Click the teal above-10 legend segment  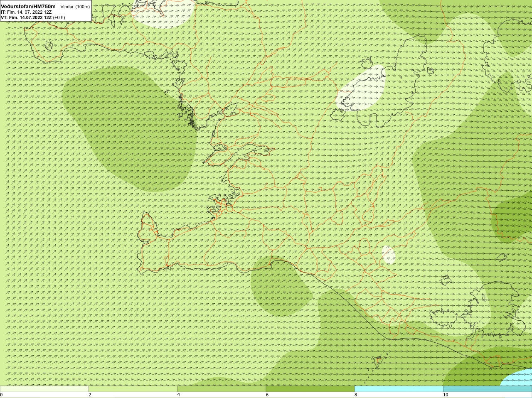pos(488,389)
